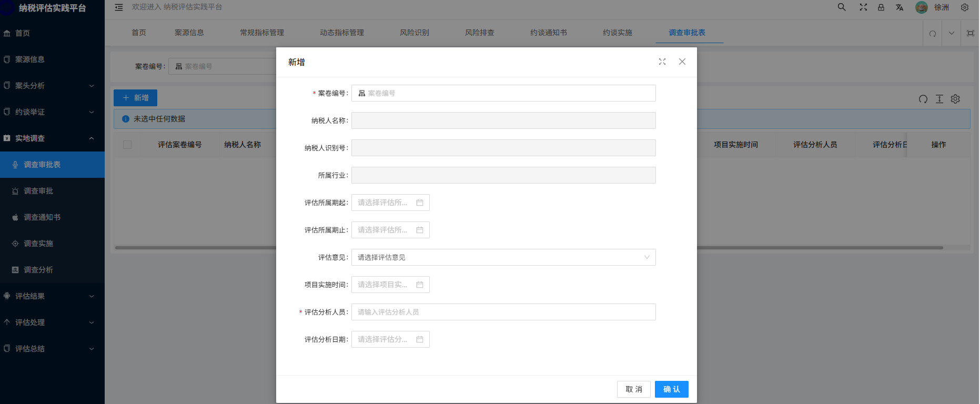Image resolution: width=980 pixels, height=404 pixels.
Task: Click calendar icon in 评估所属期起 field
Action: [420, 203]
